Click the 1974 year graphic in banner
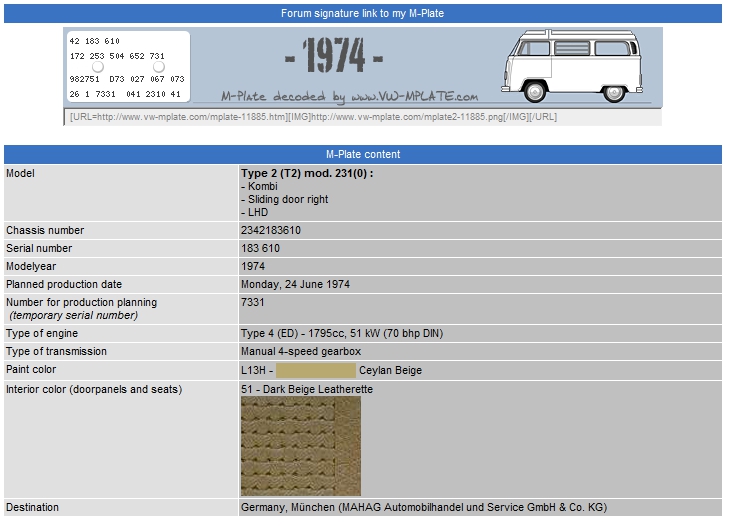Screen dimensions: 730x527 point(333,57)
